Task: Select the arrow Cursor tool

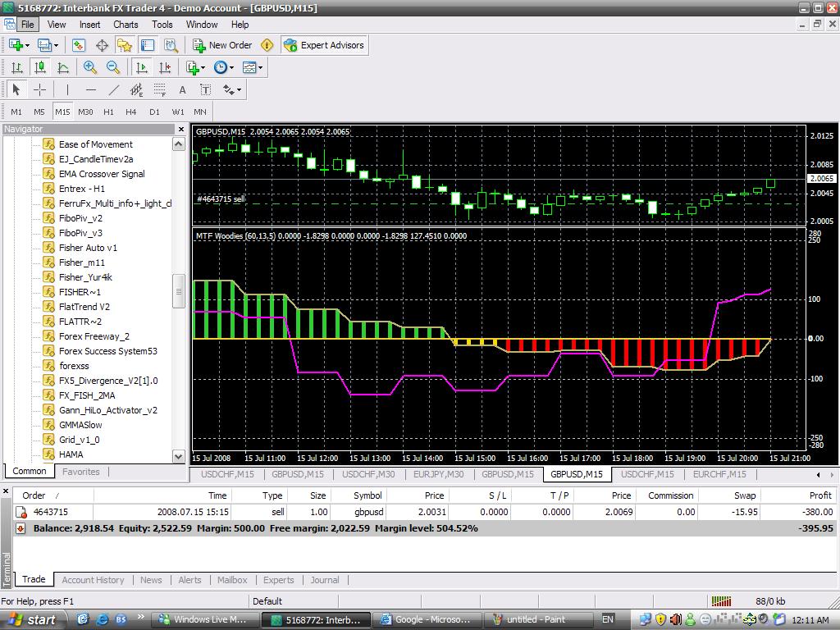Action: [16, 89]
